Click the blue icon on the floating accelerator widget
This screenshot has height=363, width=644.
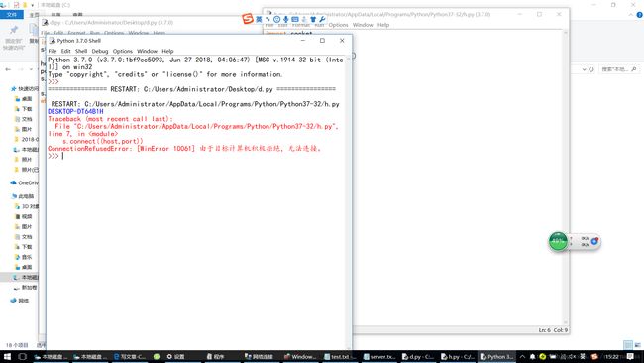point(594,241)
